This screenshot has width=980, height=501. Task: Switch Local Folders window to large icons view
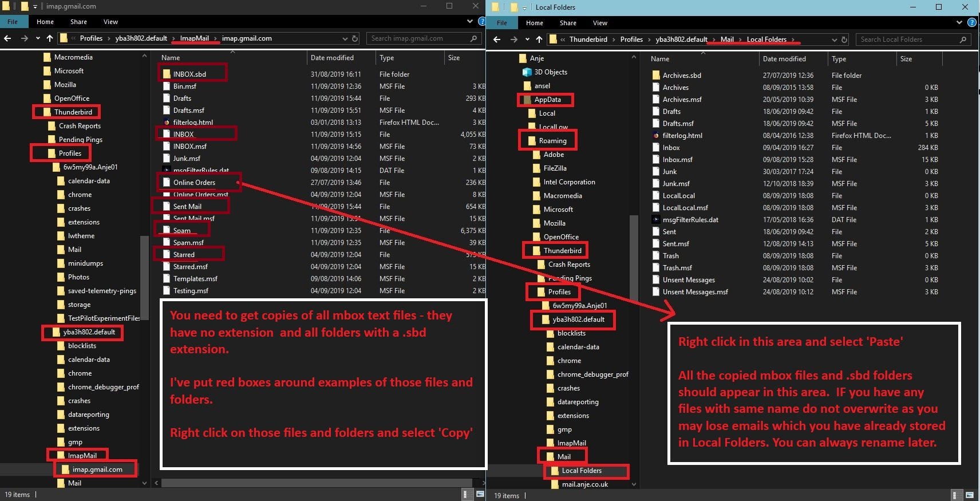coord(970,495)
